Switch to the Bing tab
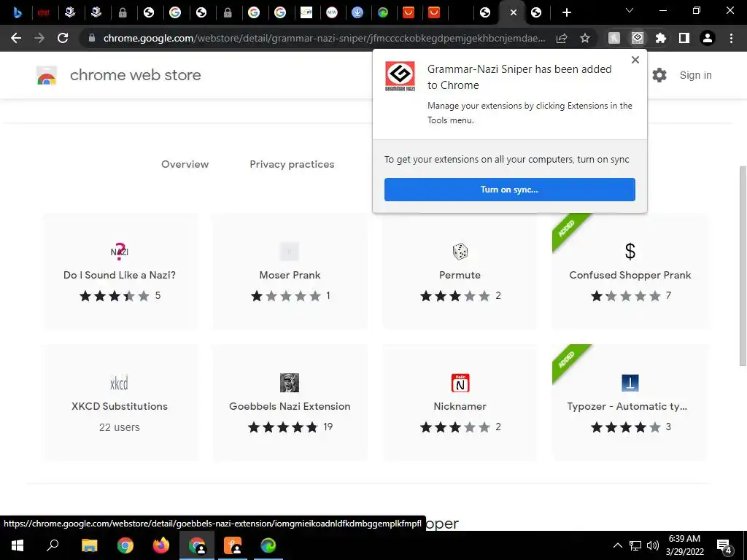 18,12
